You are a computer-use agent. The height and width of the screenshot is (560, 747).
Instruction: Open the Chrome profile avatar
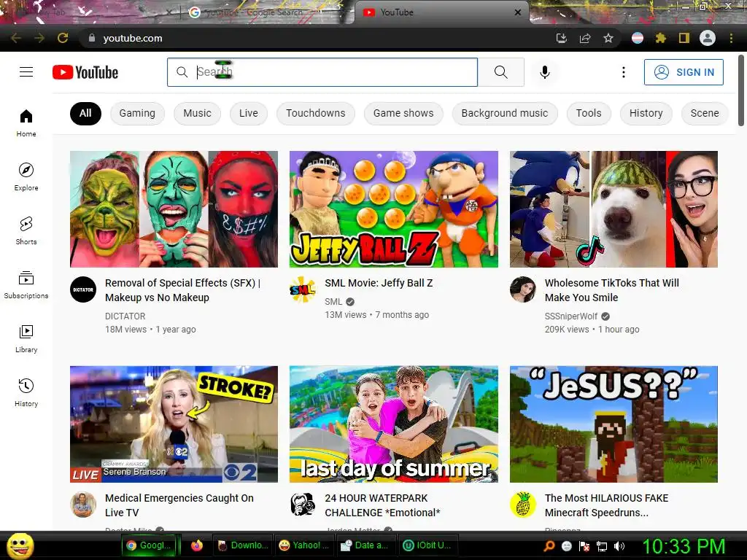[x=708, y=38]
